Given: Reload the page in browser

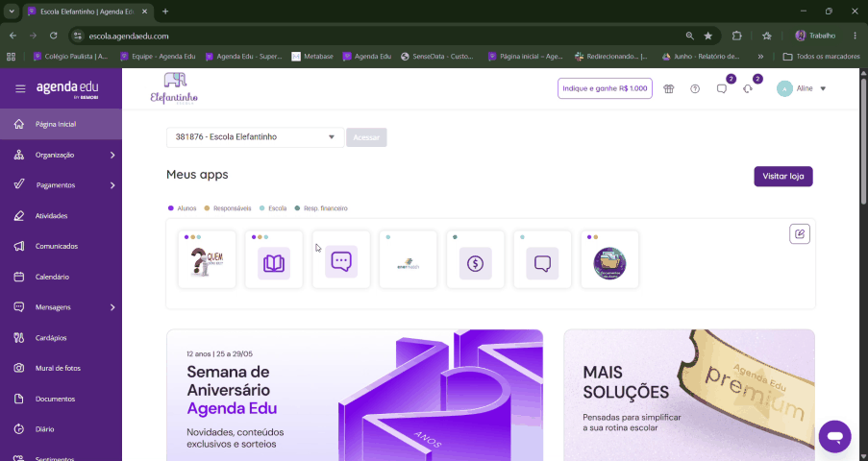Looking at the screenshot, I should pos(53,36).
